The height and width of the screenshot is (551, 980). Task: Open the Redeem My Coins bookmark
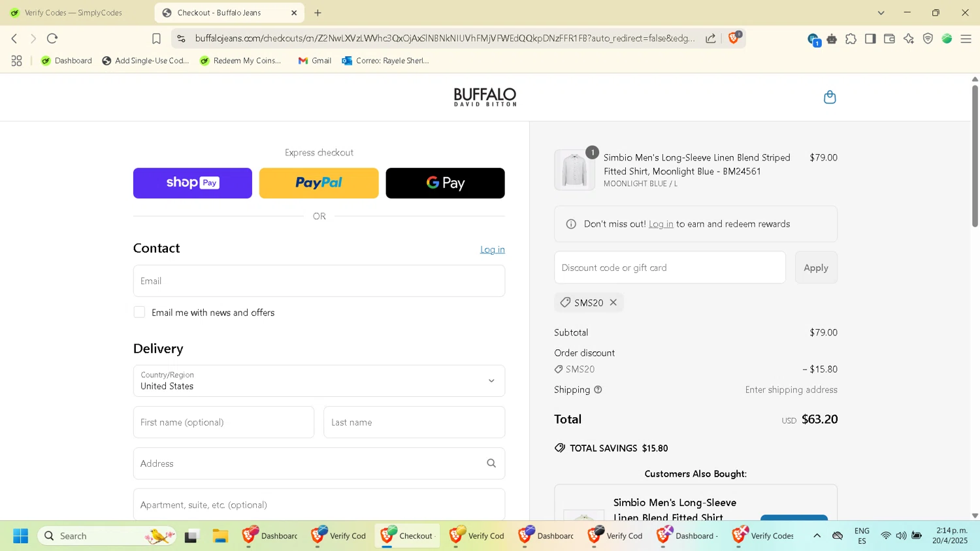click(x=241, y=61)
